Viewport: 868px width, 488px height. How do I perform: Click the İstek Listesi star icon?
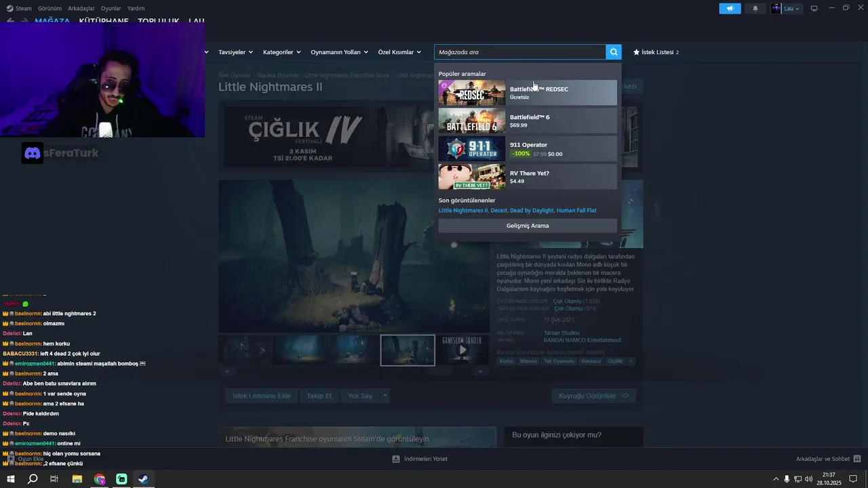636,52
